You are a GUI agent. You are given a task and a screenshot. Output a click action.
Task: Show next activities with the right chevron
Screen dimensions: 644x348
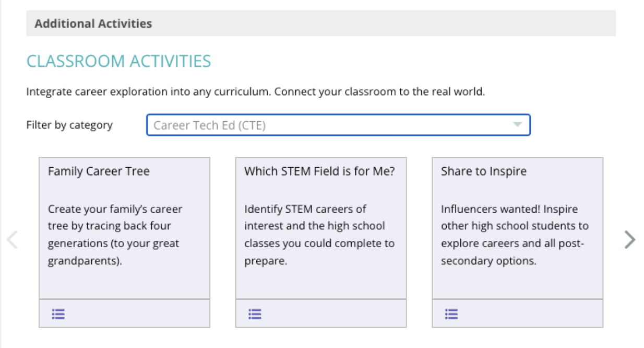click(x=630, y=240)
